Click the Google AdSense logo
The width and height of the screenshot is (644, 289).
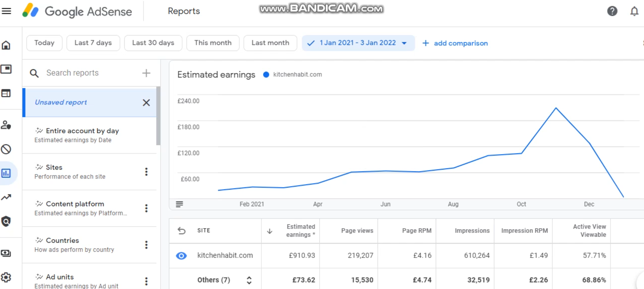click(77, 11)
